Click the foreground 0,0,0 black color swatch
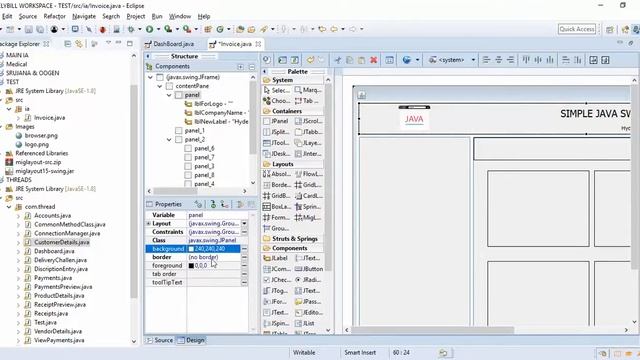This screenshot has width=640, height=360. click(x=191, y=266)
